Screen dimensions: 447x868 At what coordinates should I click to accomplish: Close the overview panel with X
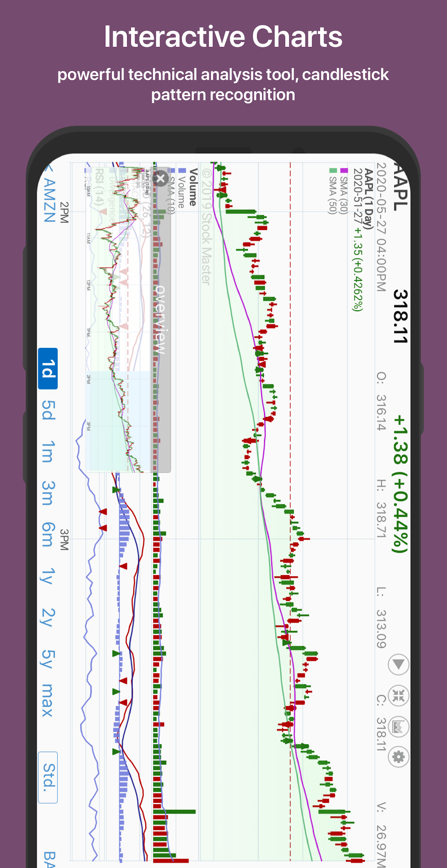pyautogui.click(x=160, y=179)
